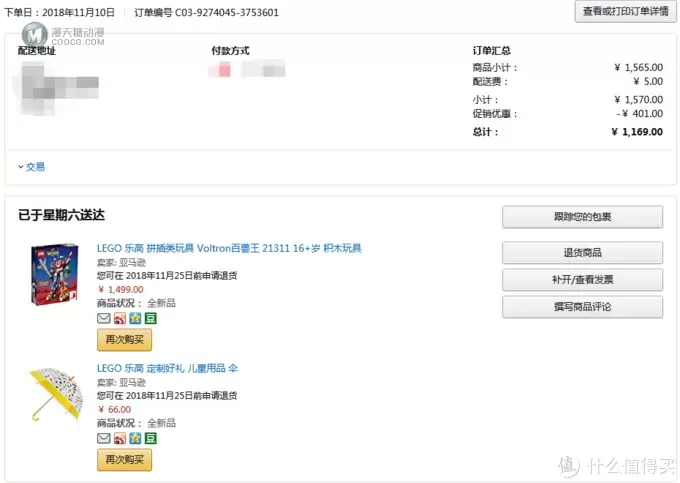The width and height of the screenshot is (680, 483).
Task: Click the Voltron LEGO box thumbnail
Action: coord(55,274)
